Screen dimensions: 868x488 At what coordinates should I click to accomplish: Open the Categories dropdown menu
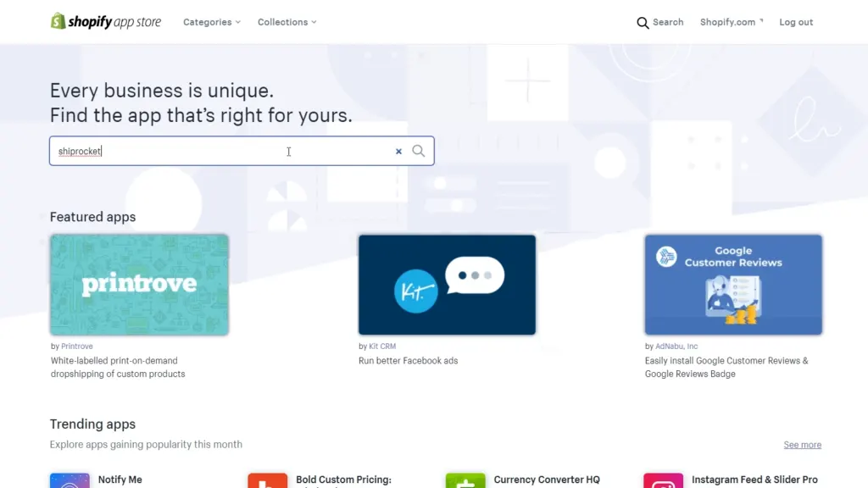(x=211, y=22)
